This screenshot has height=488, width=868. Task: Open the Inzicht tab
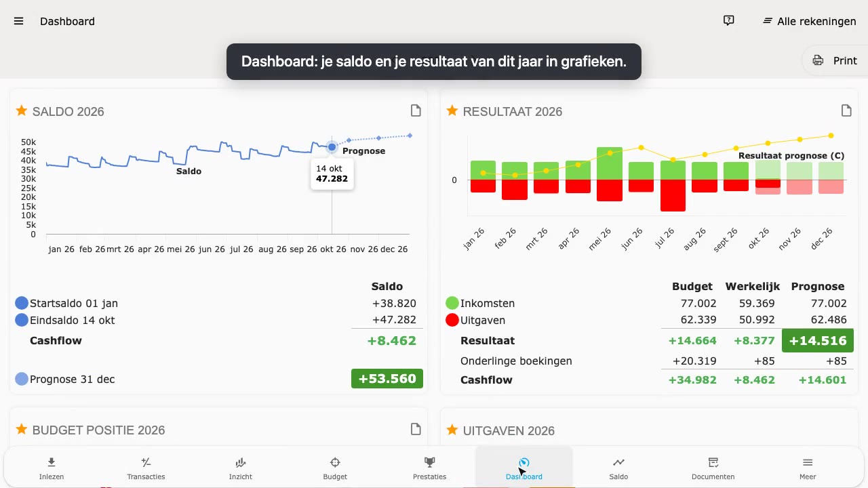pos(241,468)
